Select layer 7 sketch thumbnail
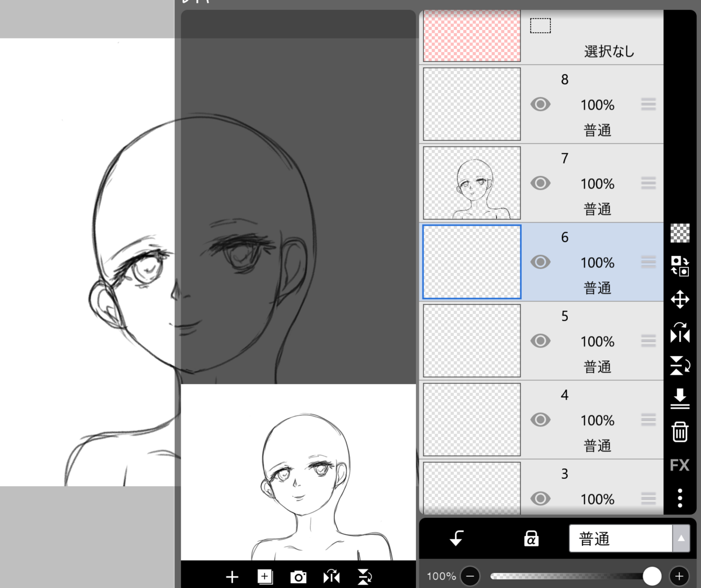Image resolution: width=701 pixels, height=588 pixels. click(x=471, y=183)
